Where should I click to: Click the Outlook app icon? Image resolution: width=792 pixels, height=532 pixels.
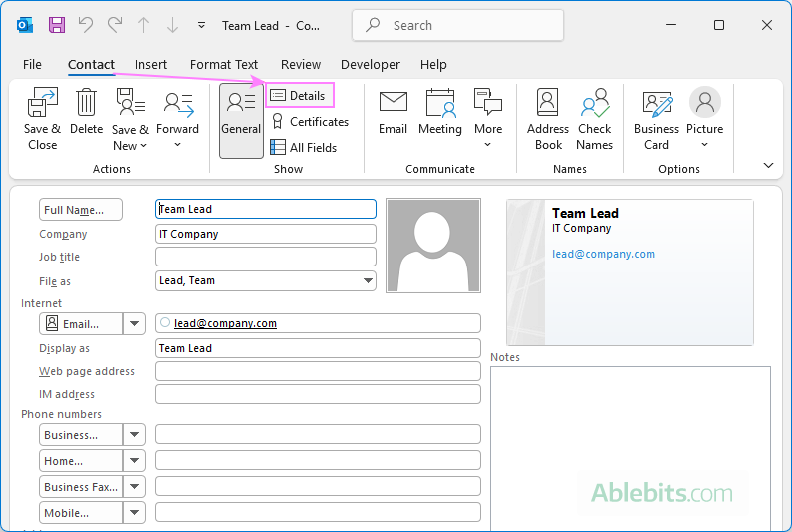click(25, 25)
